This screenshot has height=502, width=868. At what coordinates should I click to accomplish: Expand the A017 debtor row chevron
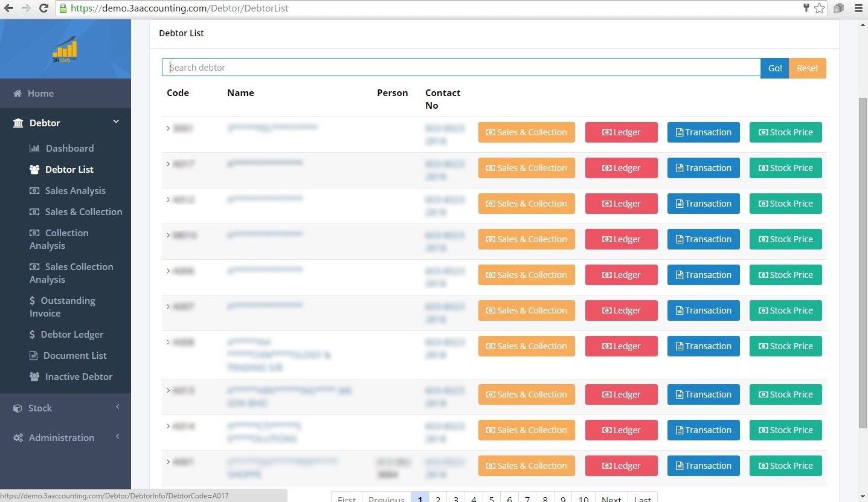[168, 164]
